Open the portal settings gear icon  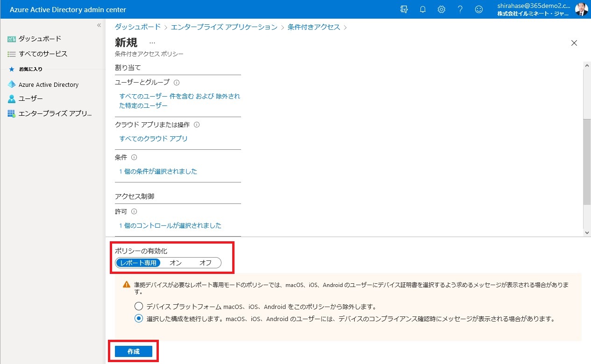click(441, 9)
